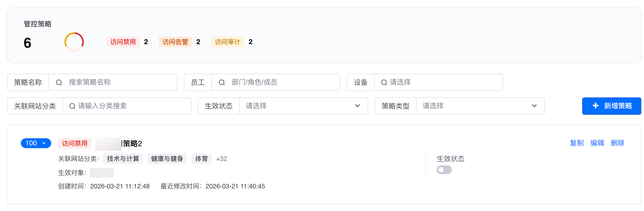Click the 新增策略 button
This screenshot has height=211, width=644.
(611, 106)
